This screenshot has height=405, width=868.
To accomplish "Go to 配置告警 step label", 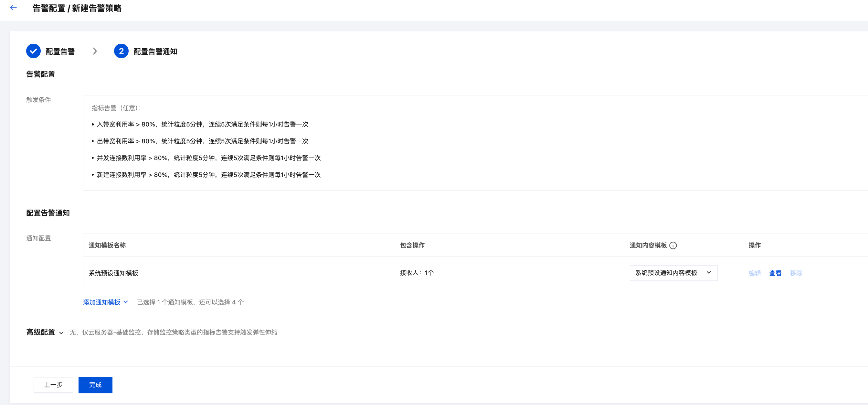I will (60, 51).
